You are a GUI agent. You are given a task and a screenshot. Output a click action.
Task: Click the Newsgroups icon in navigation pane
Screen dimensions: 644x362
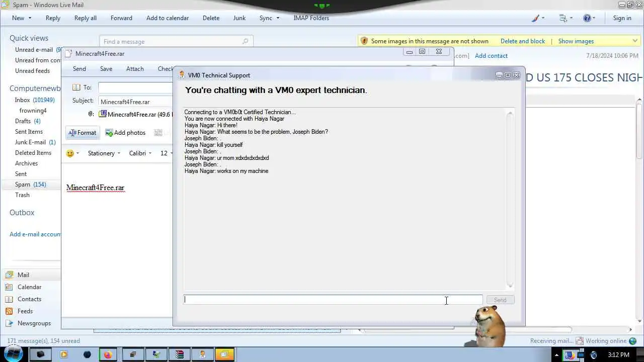pyautogui.click(x=9, y=323)
